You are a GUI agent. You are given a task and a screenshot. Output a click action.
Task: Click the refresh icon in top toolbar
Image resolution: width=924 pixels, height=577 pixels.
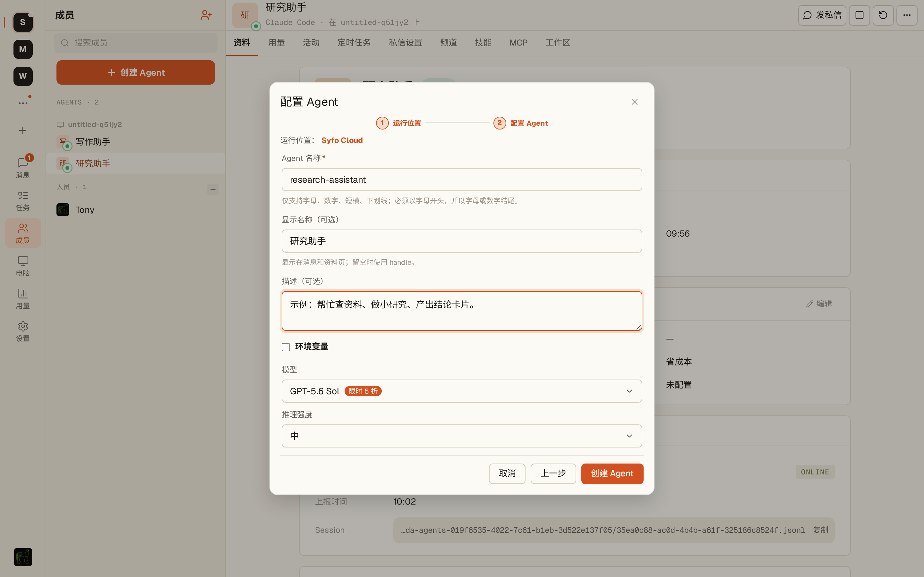pyautogui.click(x=883, y=15)
